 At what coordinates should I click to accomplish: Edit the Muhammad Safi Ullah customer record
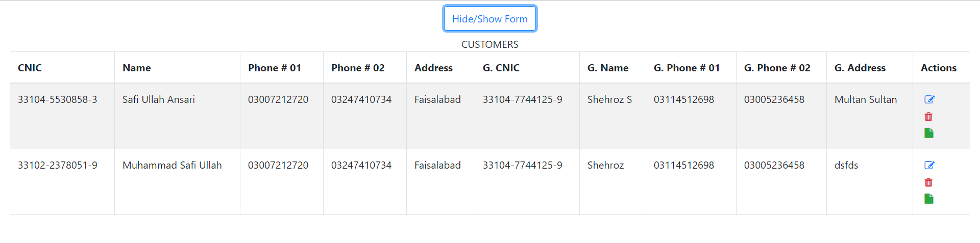tap(929, 165)
